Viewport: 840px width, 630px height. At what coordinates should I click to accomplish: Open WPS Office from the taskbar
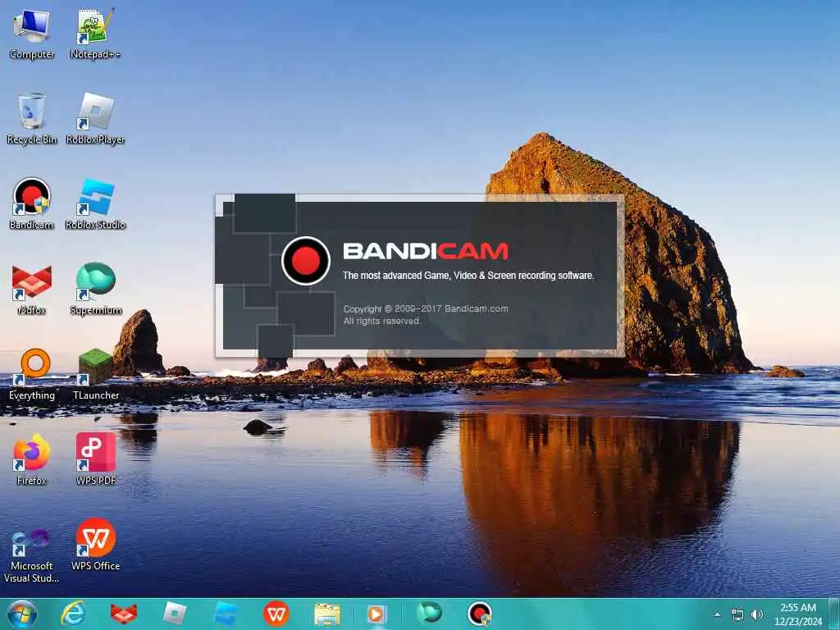pos(276,614)
